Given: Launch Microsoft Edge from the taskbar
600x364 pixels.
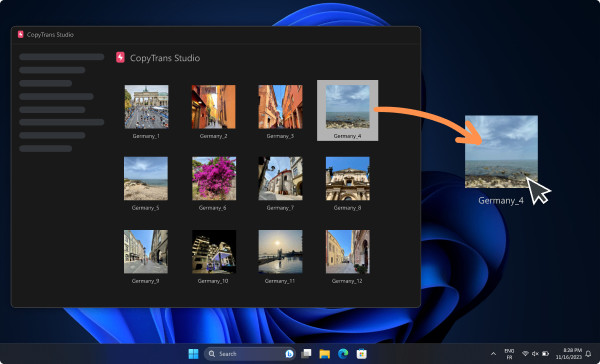Looking at the screenshot, I should pyautogui.click(x=343, y=354).
